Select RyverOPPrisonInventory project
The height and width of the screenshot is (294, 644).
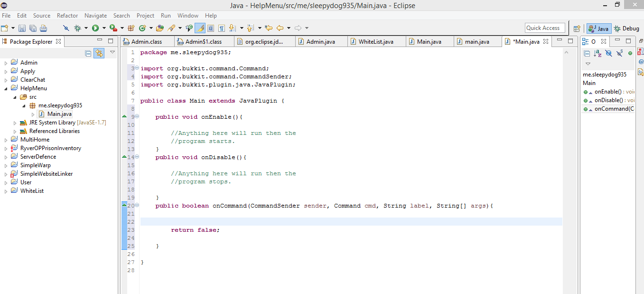[x=50, y=148]
